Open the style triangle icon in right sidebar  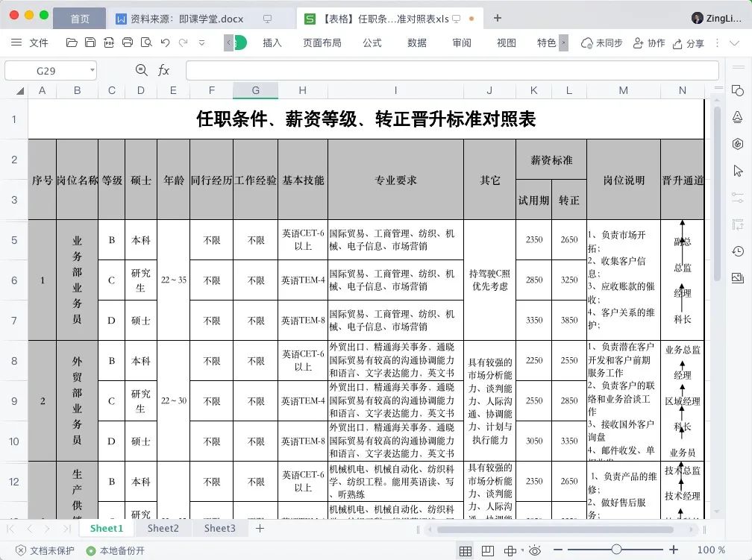(738, 117)
